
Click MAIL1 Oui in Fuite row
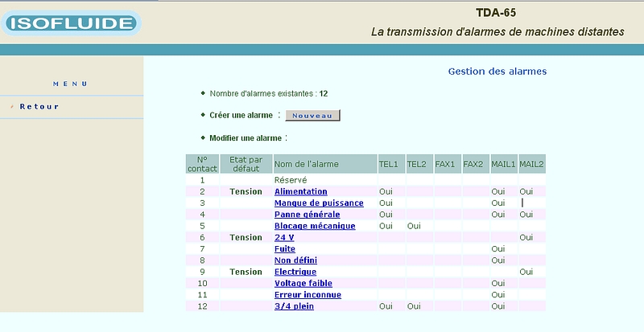coord(498,249)
